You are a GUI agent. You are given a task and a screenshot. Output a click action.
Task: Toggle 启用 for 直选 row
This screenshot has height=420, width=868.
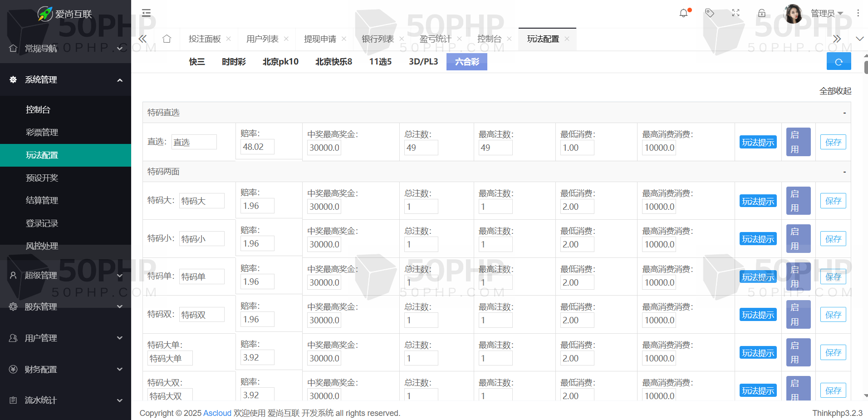[x=798, y=142]
